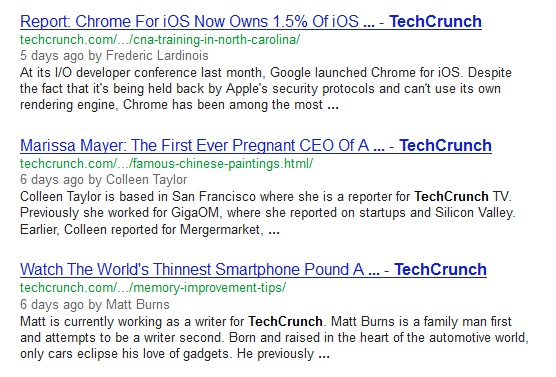Viewport: 556px width, 377px height.
Task: Open the Marissa Mayer Pregnant CEO headline
Action: (256, 145)
